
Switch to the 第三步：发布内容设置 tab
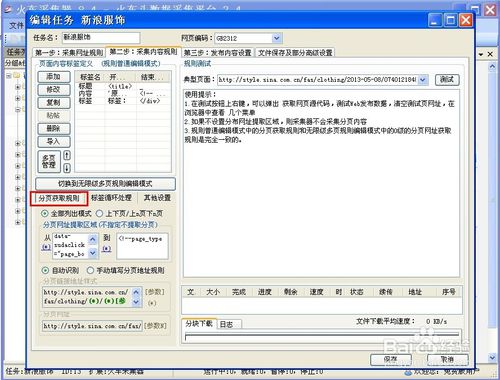tap(218, 53)
